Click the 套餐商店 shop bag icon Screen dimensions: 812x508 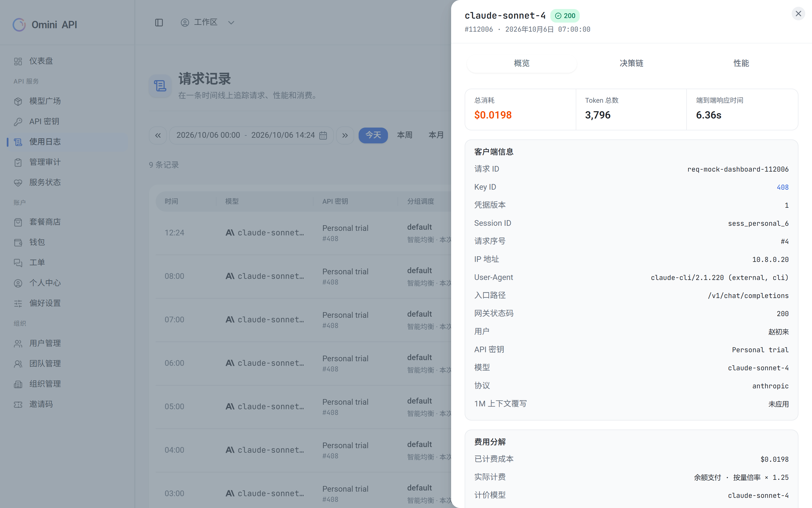18,222
